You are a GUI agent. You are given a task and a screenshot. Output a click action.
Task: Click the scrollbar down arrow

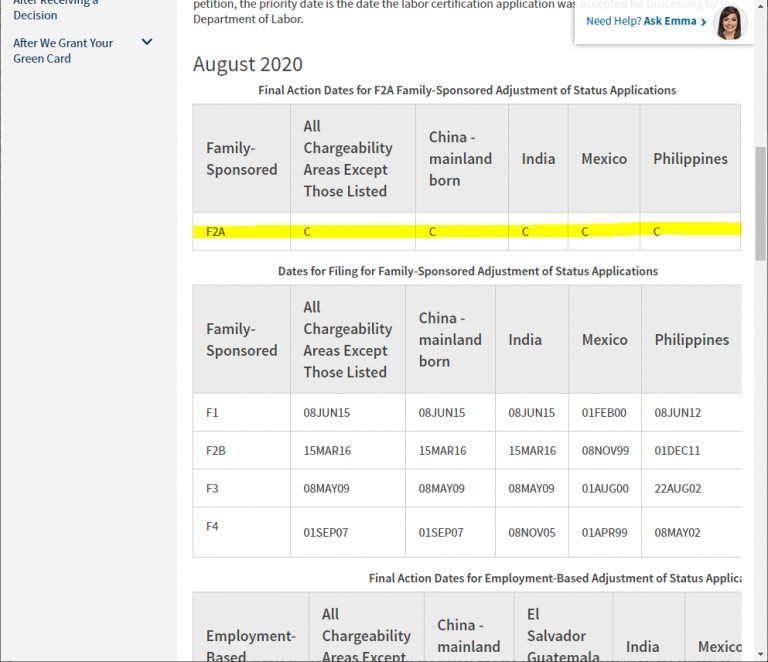tap(761, 654)
